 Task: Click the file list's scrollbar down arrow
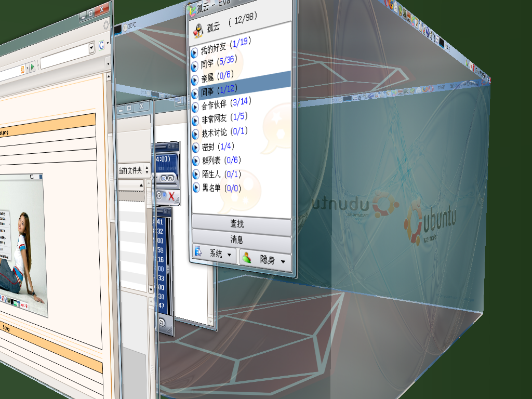[151, 289]
